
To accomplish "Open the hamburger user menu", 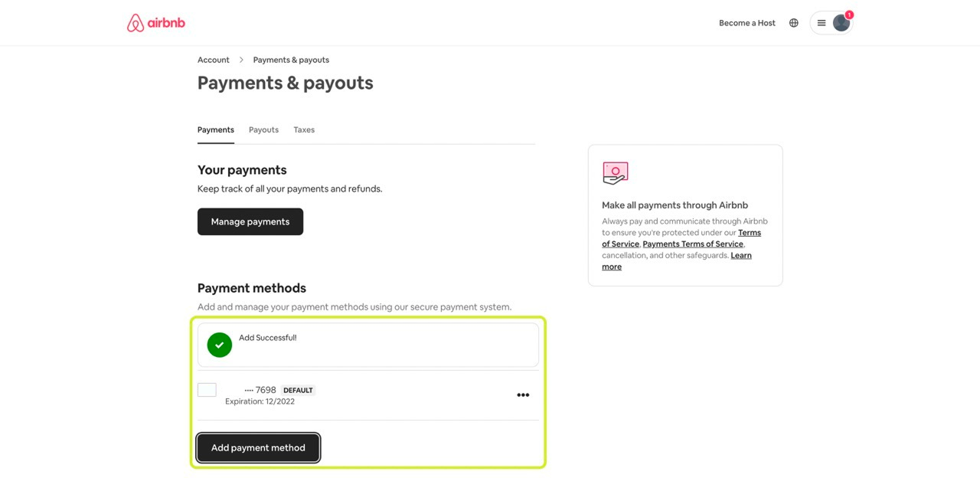I will pyautogui.click(x=822, y=23).
